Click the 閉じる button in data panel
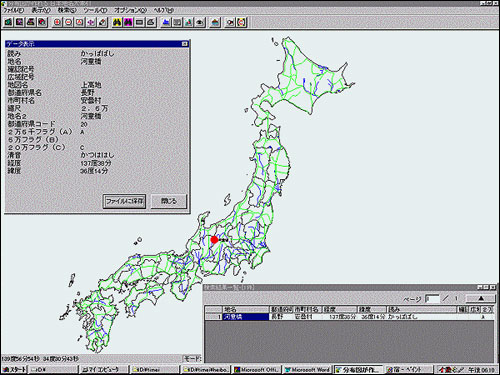This screenshot has height=375, width=500. (169, 201)
